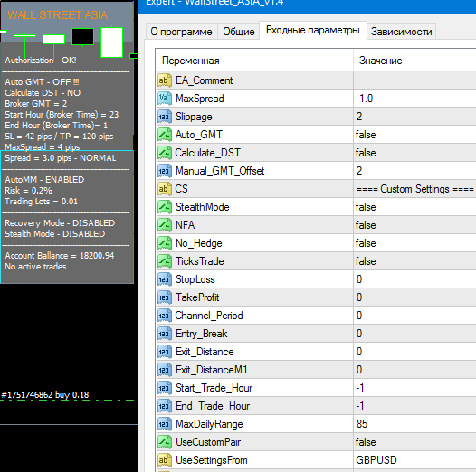The width and height of the screenshot is (476, 472).
Task: Click the black candlestick on chart
Action: coord(82,36)
